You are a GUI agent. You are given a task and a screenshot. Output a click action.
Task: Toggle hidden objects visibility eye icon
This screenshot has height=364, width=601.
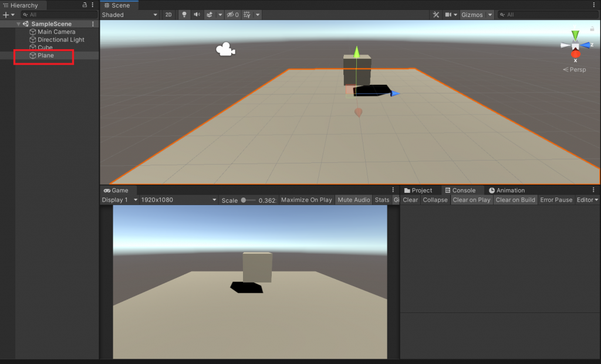click(232, 15)
